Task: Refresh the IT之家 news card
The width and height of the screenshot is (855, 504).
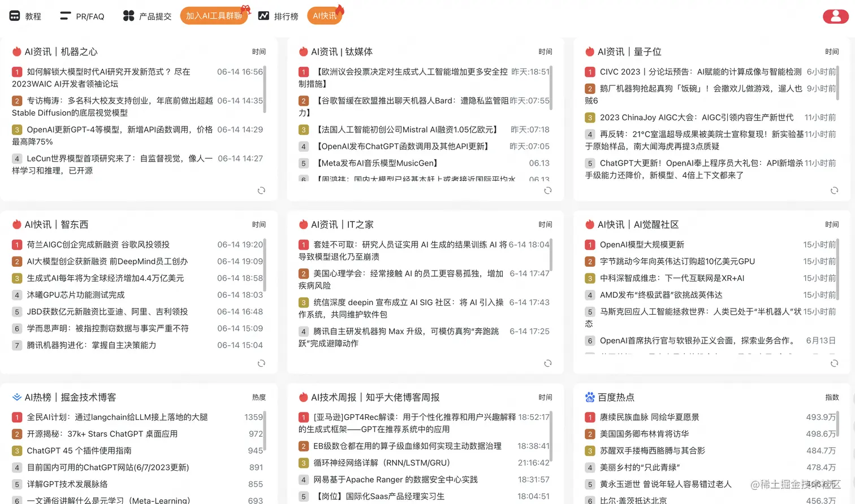Action: click(x=547, y=363)
